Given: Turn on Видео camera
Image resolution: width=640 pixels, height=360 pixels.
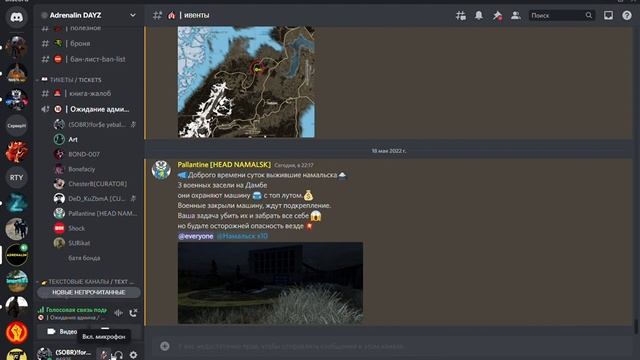Looking at the screenshot, I should (x=62, y=331).
